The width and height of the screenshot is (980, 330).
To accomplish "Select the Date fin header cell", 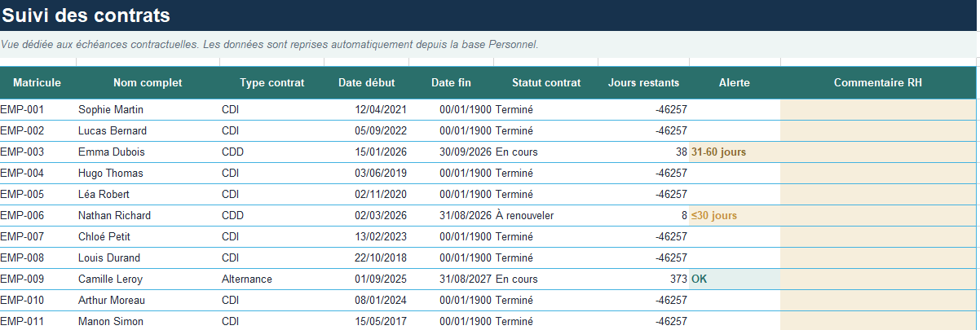I will pos(451,82).
